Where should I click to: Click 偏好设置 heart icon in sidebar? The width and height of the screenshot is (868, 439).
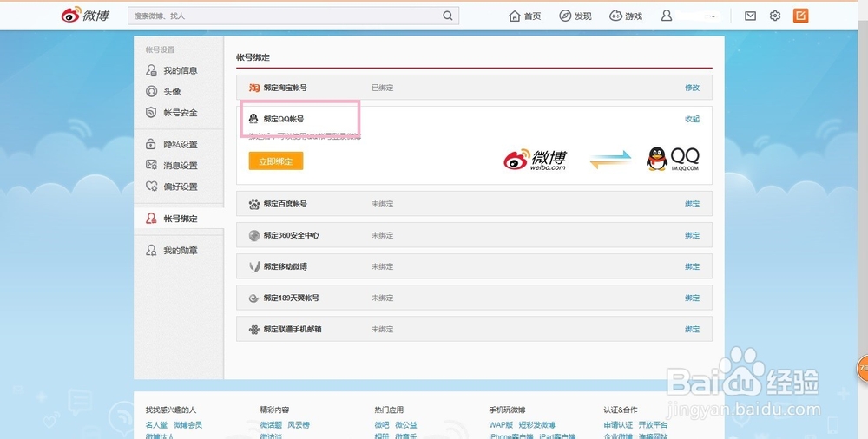151,186
